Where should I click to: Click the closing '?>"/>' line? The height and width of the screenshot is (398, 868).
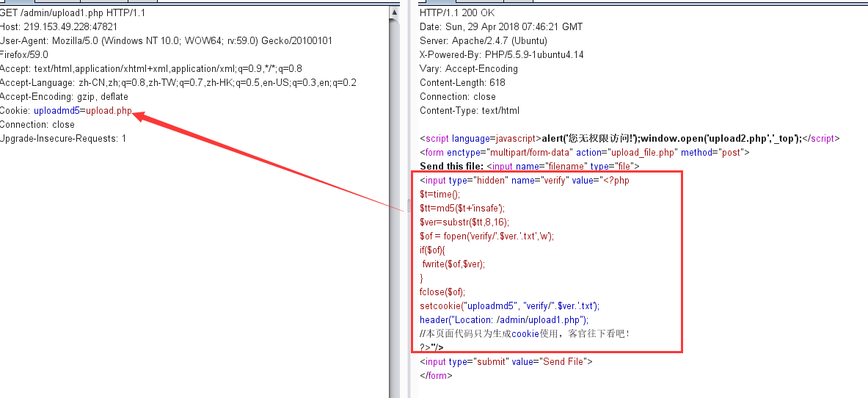pos(431,347)
